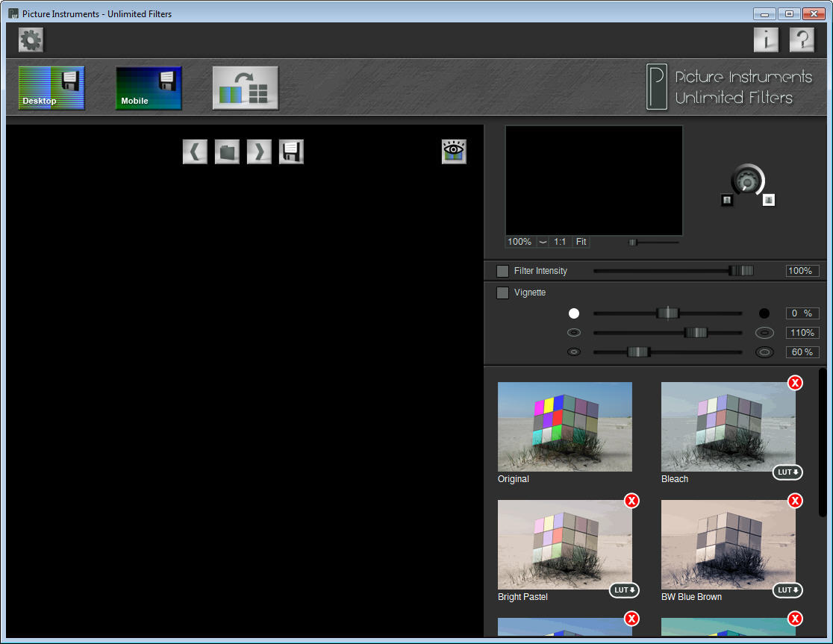Export LUT for Bleach filter

pyautogui.click(x=788, y=472)
